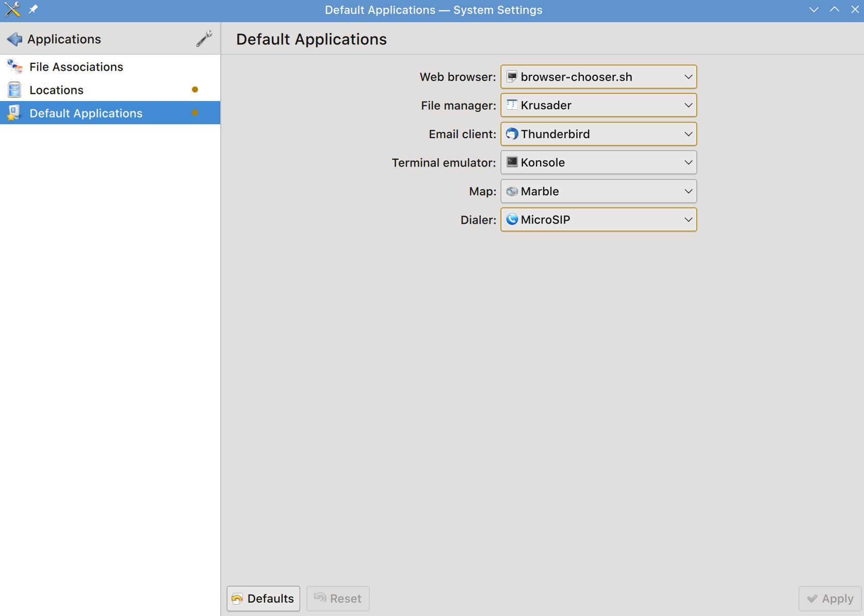Click the back arrow icon beside Applications
864x616 pixels.
[x=14, y=39]
